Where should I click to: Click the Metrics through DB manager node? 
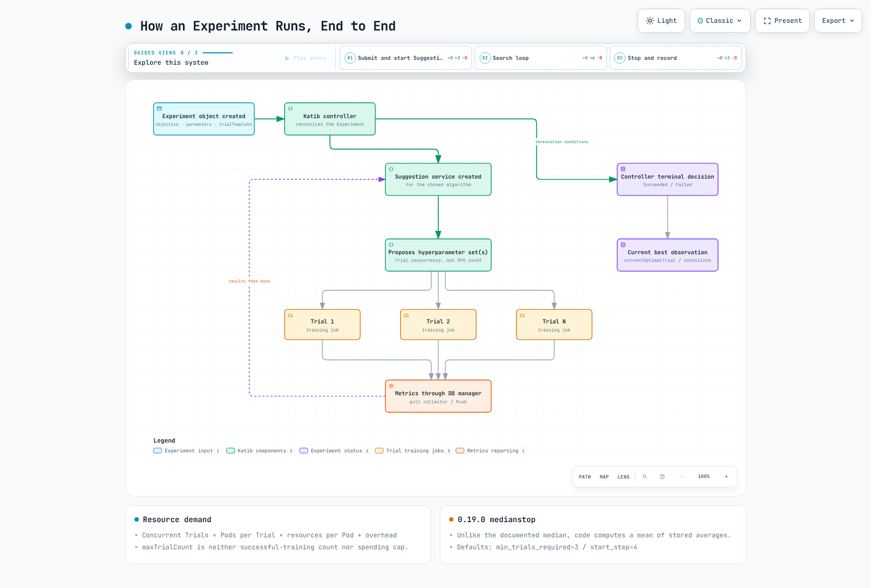(x=438, y=396)
